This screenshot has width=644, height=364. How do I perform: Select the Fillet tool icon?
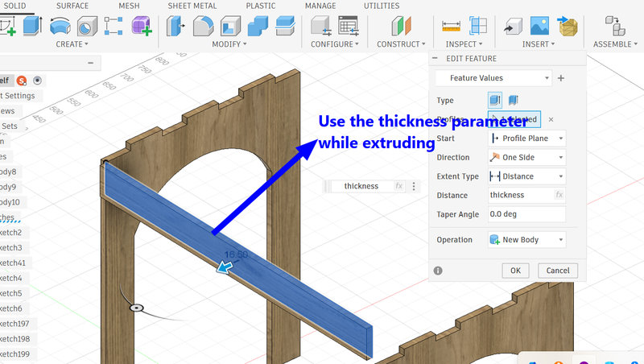tap(204, 26)
